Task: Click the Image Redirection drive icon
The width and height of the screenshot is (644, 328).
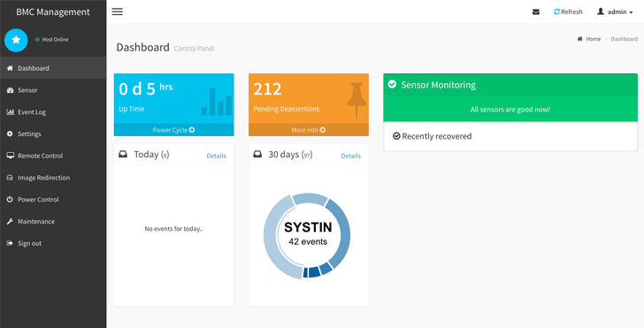Action: pyautogui.click(x=10, y=178)
